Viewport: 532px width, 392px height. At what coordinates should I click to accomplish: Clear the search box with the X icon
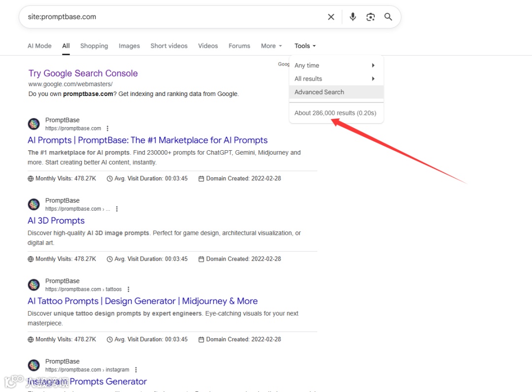331,17
